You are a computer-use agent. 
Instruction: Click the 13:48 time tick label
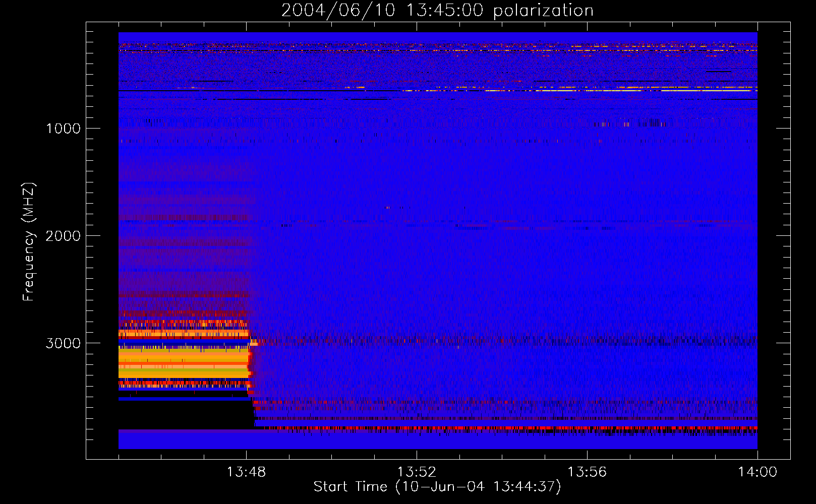click(x=246, y=472)
